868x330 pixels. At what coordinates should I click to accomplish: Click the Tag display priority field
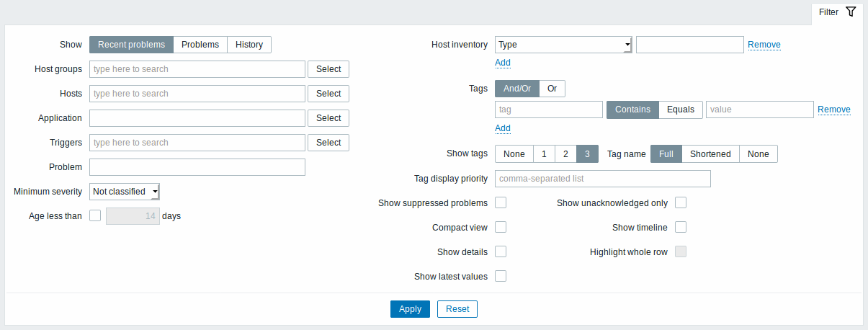(603, 179)
